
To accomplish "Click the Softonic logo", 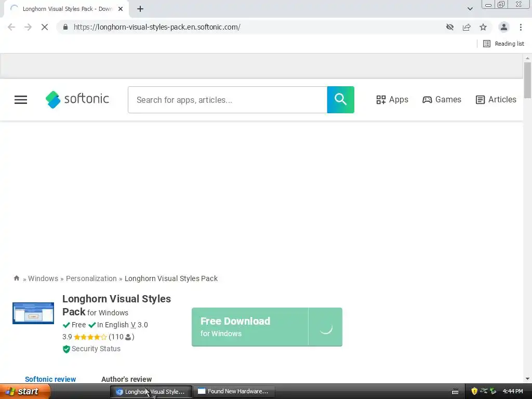I will point(77,99).
